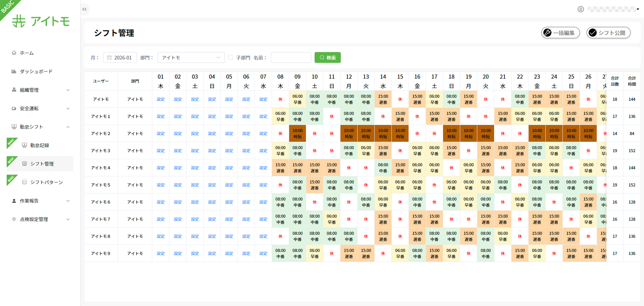The image size is (644, 306).
Task: Click the 名前 name input field
Action: coord(291,58)
